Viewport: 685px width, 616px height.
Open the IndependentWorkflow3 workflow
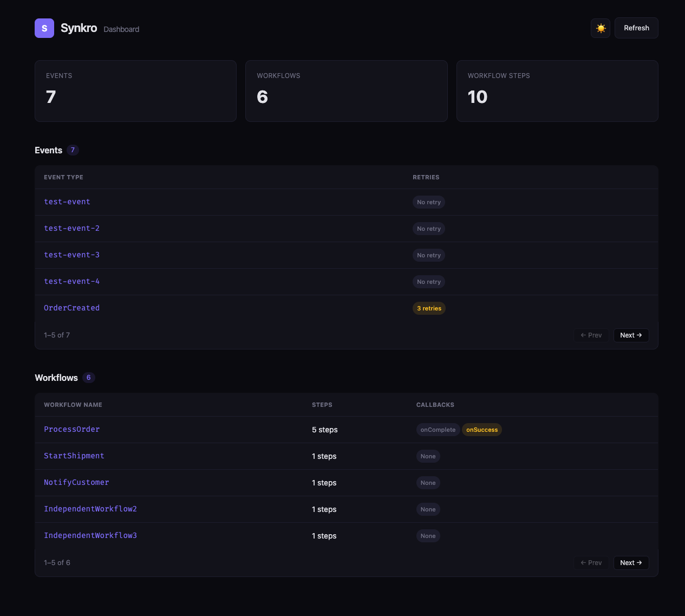[x=90, y=536]
